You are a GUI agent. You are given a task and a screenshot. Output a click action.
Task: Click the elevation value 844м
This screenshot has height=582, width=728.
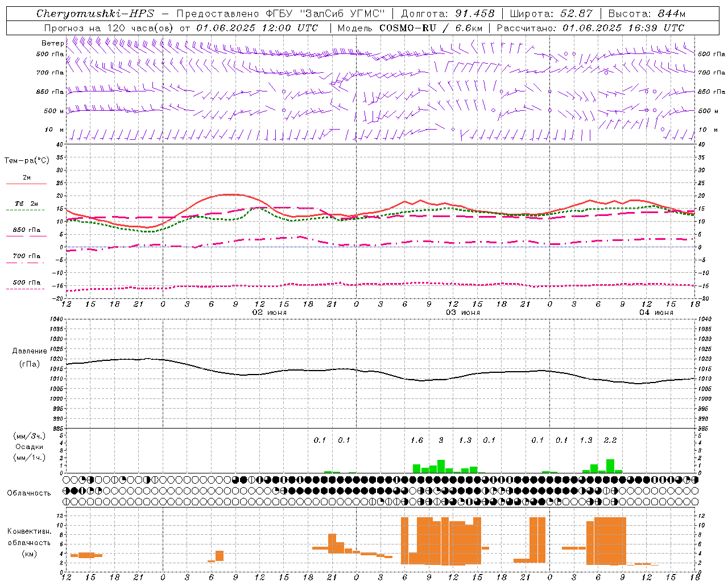pos(671,14)
